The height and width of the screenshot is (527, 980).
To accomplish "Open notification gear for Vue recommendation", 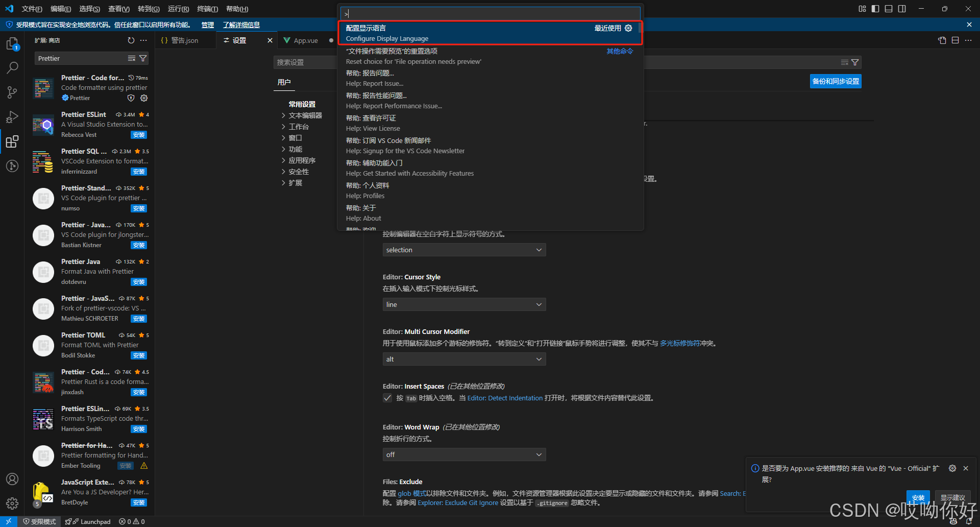I will (x=952, y=468).
